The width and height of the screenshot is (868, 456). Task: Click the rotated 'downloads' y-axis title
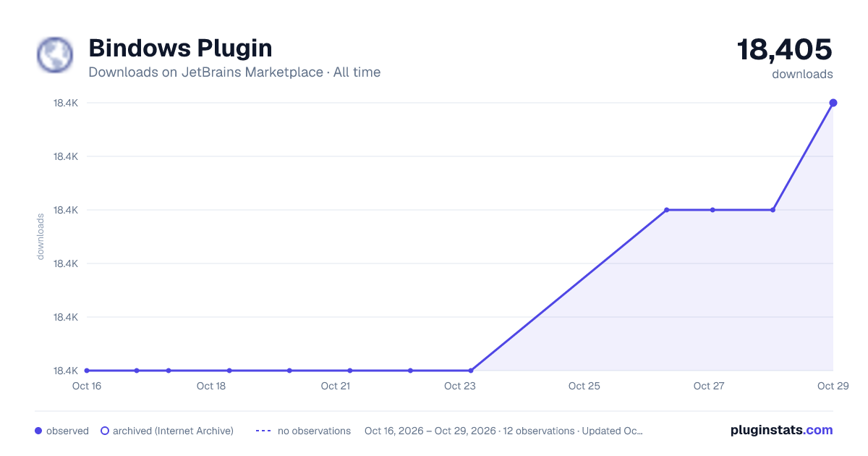[x=41, y=237]
